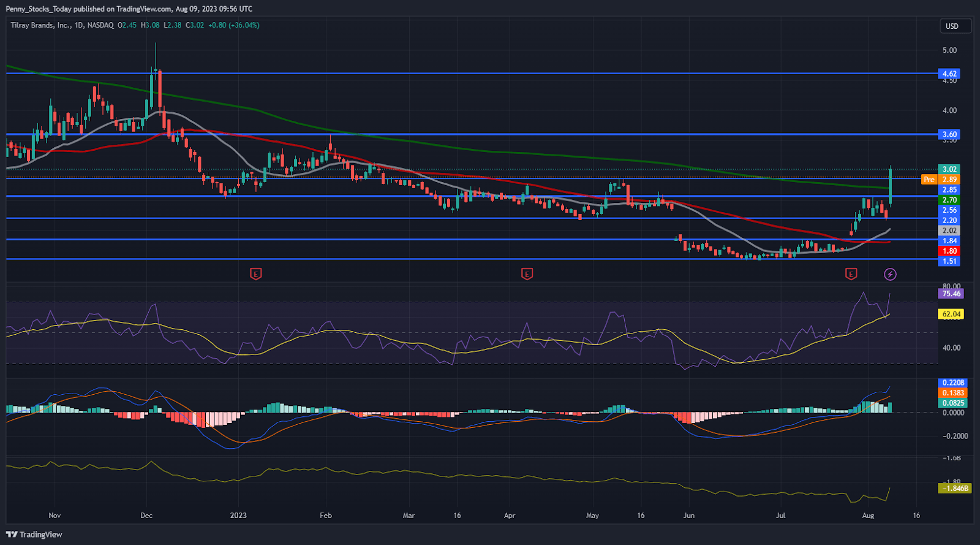Click the yellow 62.04 RSI average label
Viewport: 980px width, 545px height.
pos(951,314)
